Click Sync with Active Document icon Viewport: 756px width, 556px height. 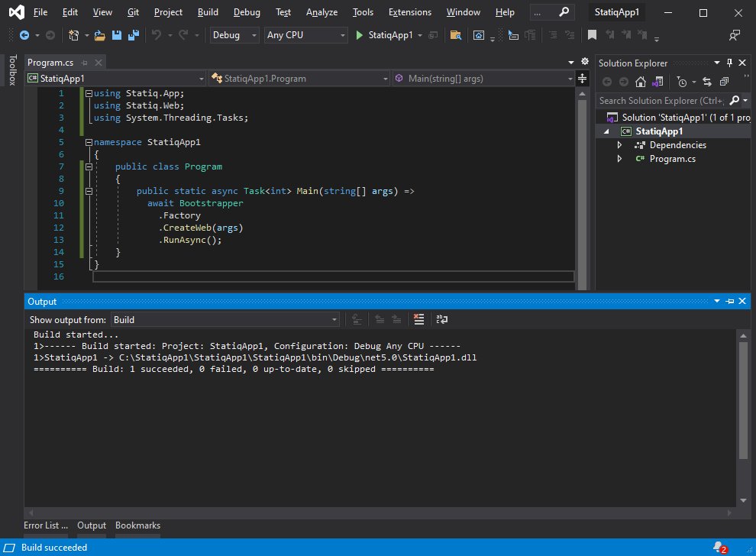point(707,82)
